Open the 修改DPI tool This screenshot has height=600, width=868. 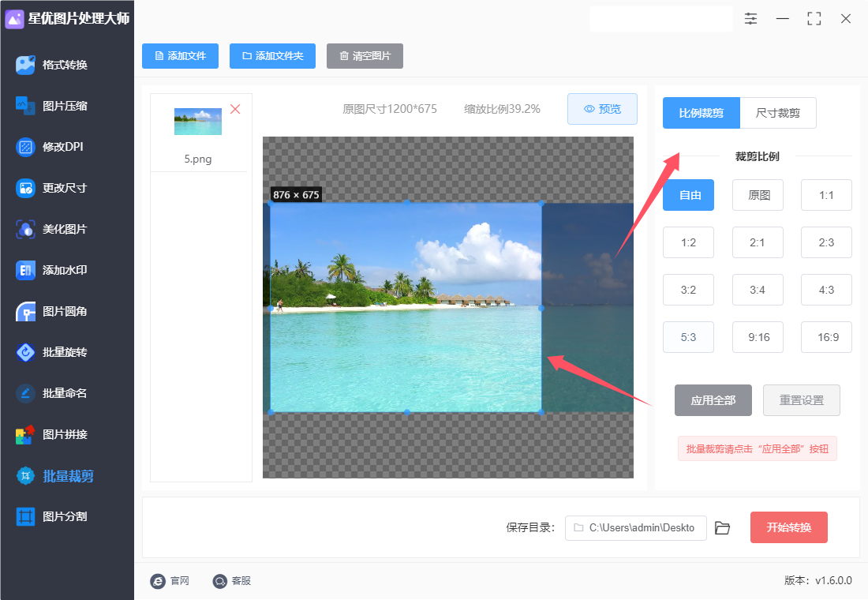coord(51,147)
